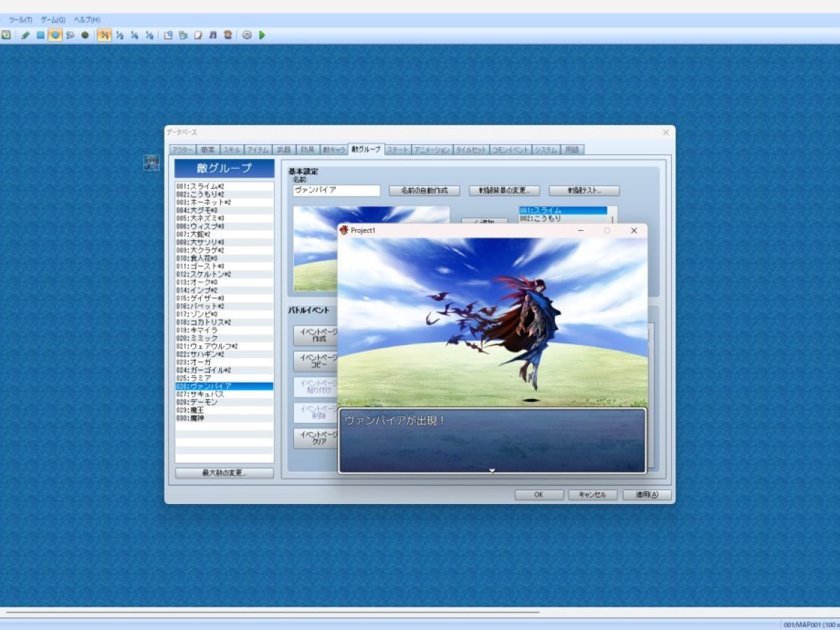This screenshot has height=630, width=840.
Task: Select the Ellipse drawing tool
Action: [54, 34]
